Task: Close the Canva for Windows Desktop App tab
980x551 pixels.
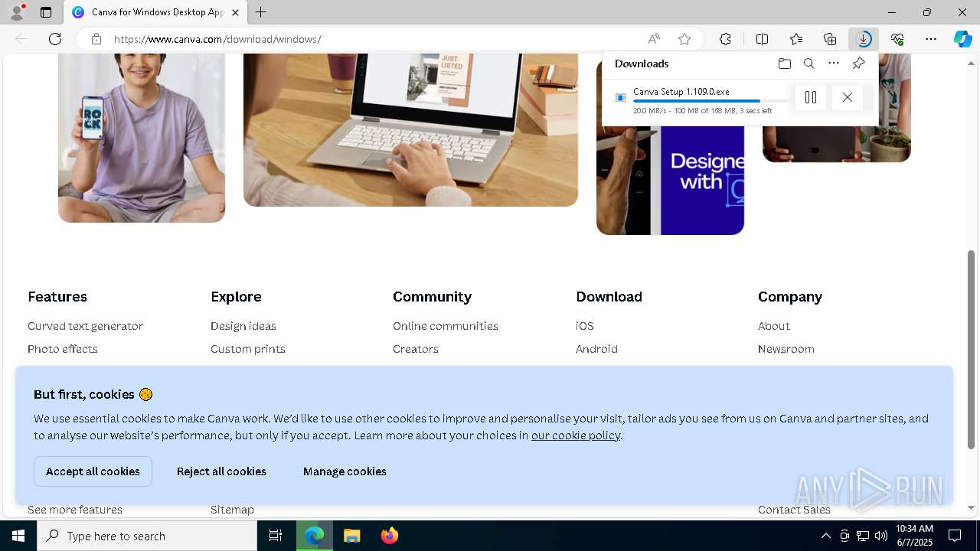Action: (236, 12)
